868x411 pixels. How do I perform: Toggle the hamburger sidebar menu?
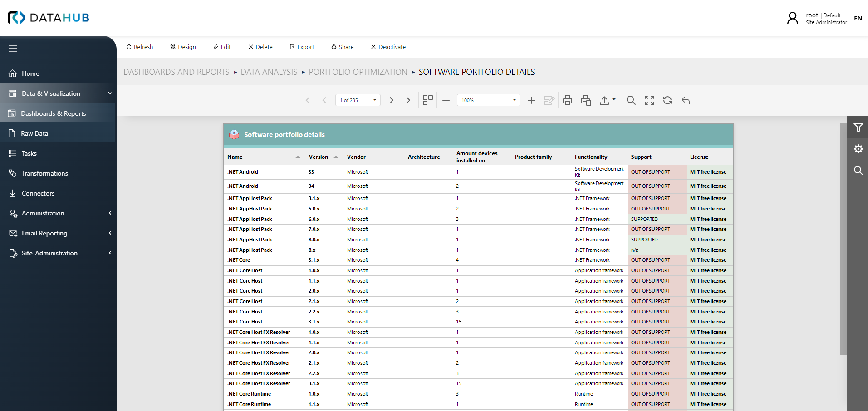point(13,49)
